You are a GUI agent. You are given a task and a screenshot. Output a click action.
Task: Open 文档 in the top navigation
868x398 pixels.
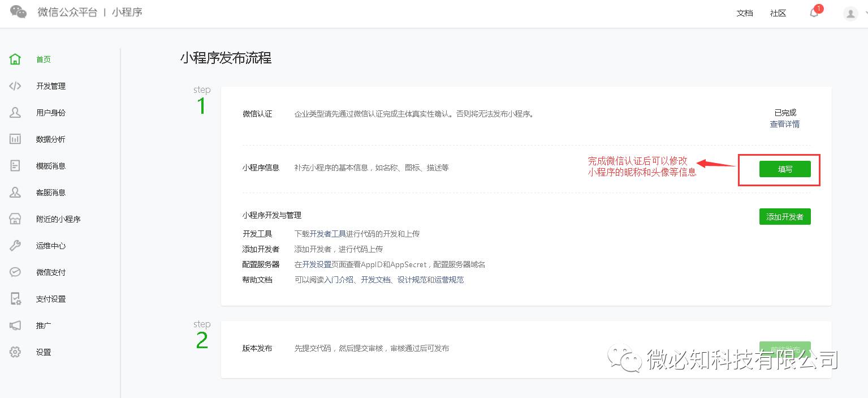click(x=745, y=13)
